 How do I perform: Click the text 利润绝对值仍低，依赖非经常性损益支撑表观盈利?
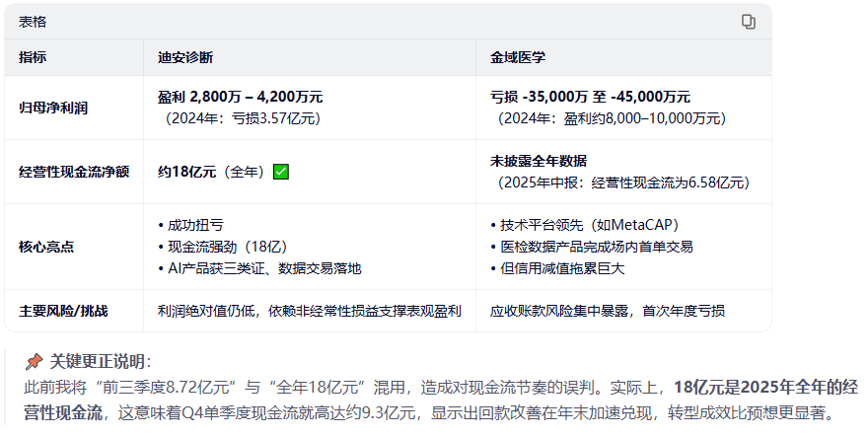coord(310,311)
